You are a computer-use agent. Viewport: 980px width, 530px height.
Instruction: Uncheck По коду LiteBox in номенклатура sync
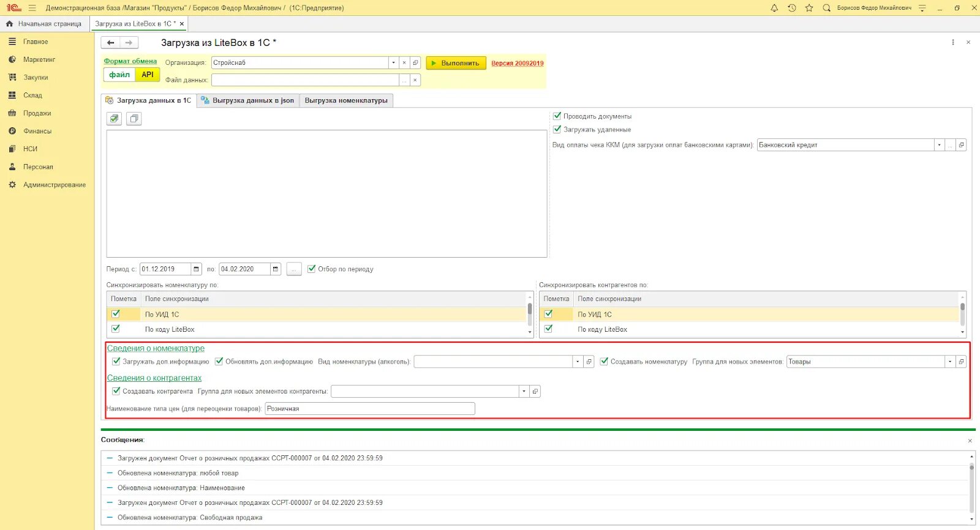pyautogui.click(x=116, y=329)
